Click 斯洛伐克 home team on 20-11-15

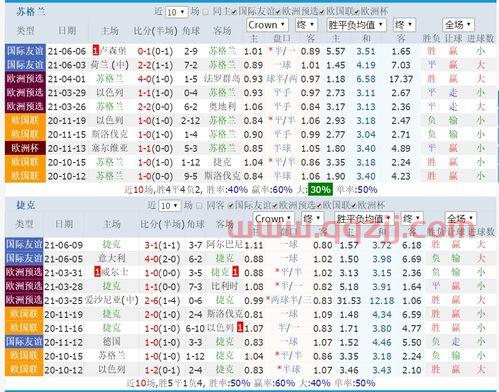pyautogui.click(x=110, y=134)
